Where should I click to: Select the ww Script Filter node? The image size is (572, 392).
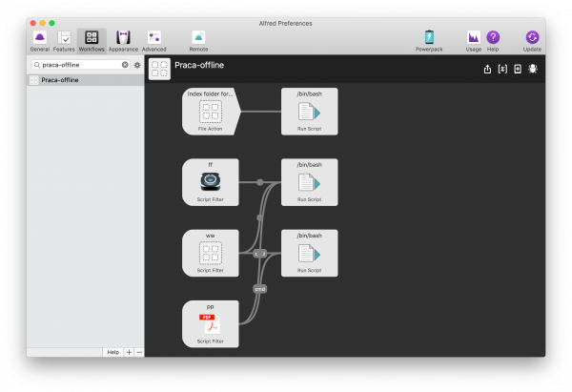[211, 253]
